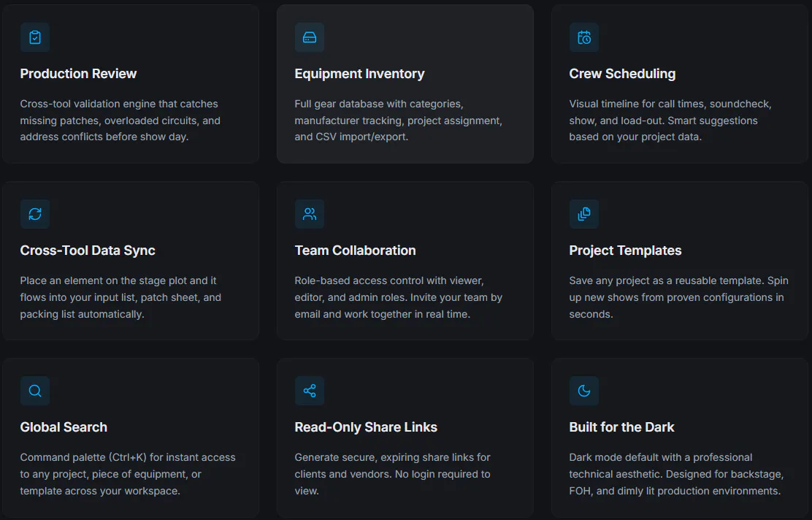Click the Built for the Dark title
The image size is (812, 520).
point(621,427)
